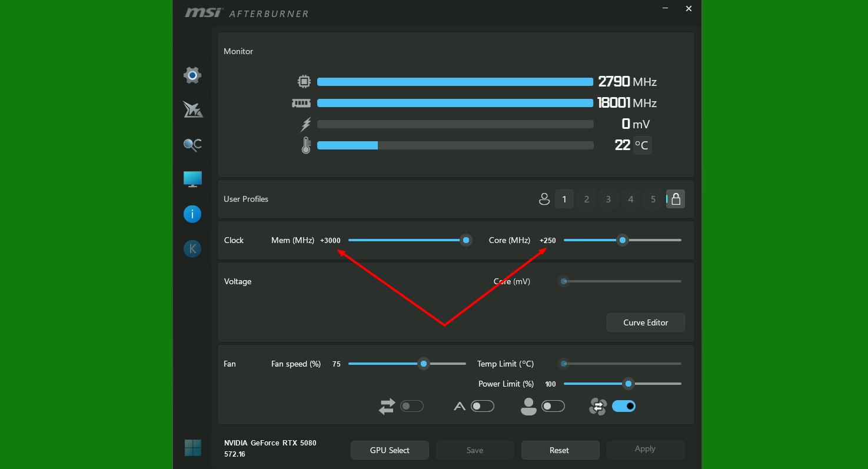Click the Windows logo startup icon
868x469 pixels.
tap(192, 448)
